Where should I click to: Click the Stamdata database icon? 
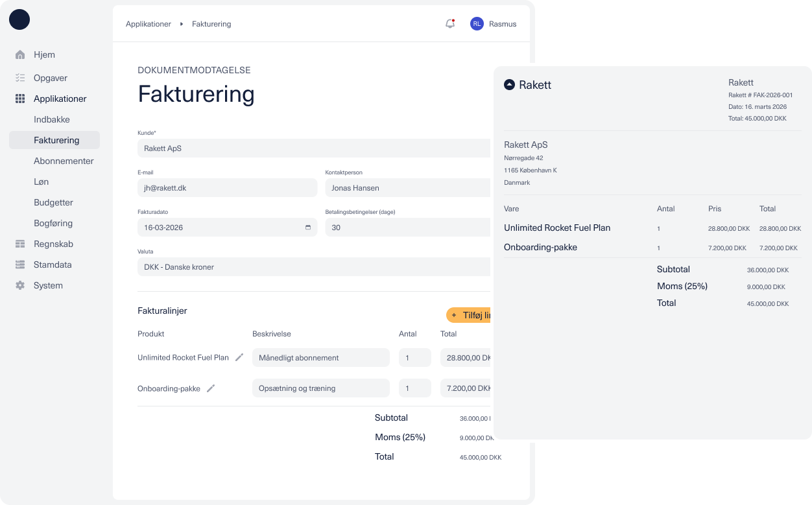point(20,264)
